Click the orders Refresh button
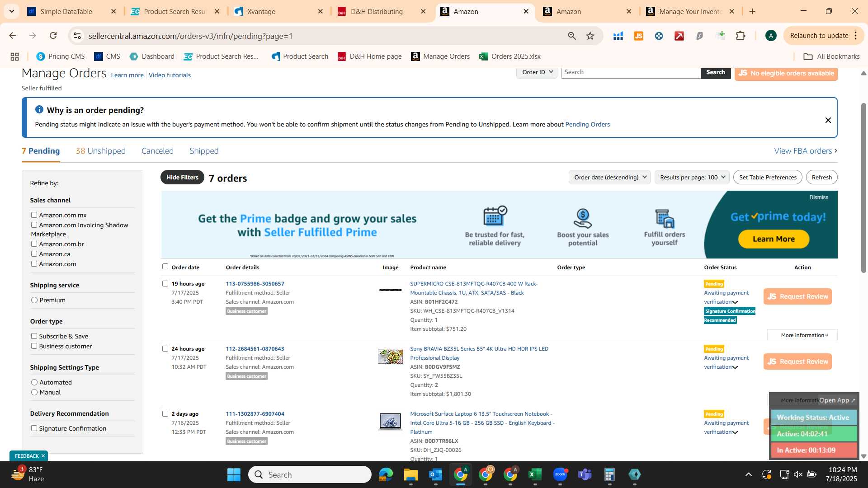Image resolution: width=868 pixels, height=488 pixels. 821,177
